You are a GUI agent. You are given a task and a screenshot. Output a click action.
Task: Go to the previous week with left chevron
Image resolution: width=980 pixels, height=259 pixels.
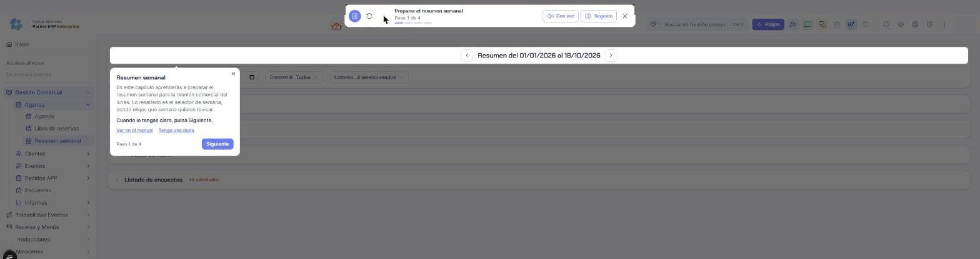[467, 56]
